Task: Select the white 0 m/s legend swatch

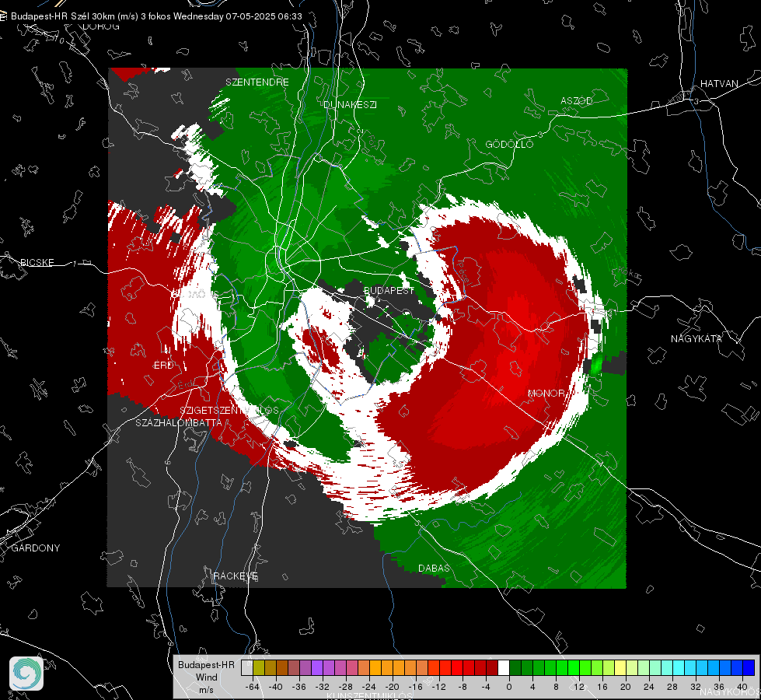Action: point(504,668)
